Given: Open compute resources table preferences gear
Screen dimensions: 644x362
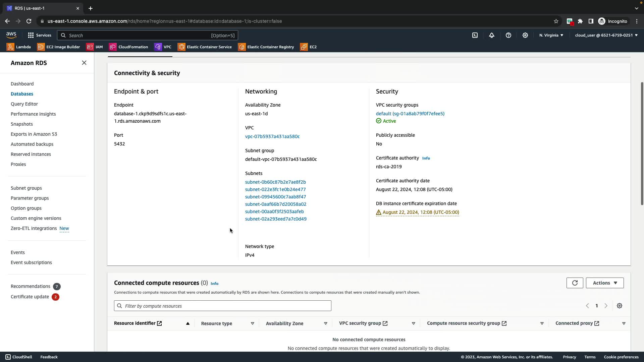Looking at the screenshot, I should point(620,306).
